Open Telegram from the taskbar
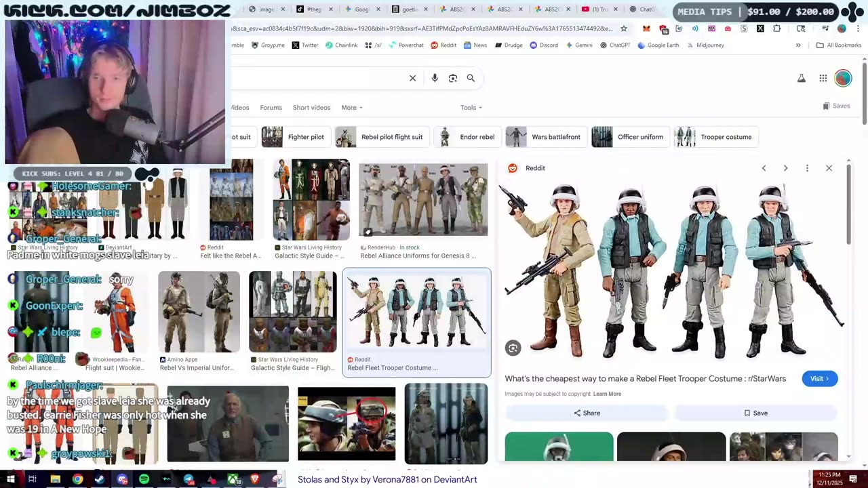Screen dimensions: 868x488 (189, 479)
